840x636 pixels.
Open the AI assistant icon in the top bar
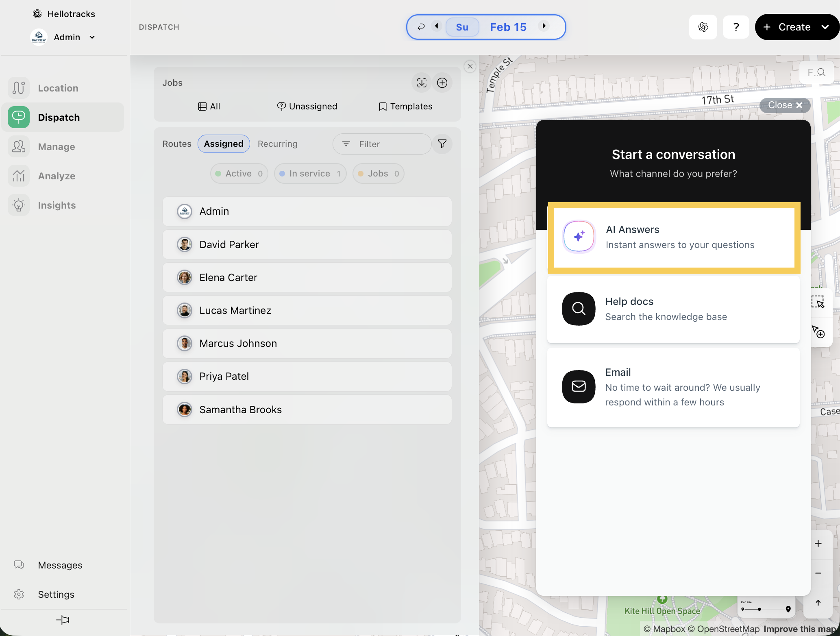pyautogui.click(x=703, y=27)
